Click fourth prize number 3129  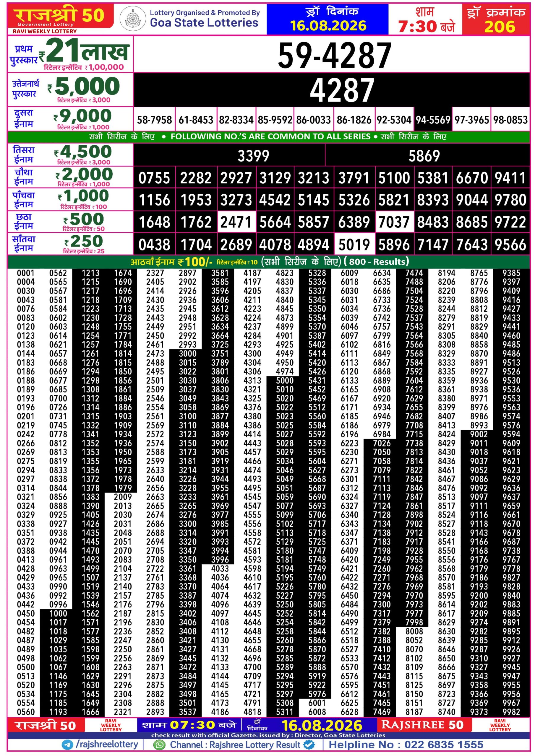pyautogui.click(x=275, y=178)
